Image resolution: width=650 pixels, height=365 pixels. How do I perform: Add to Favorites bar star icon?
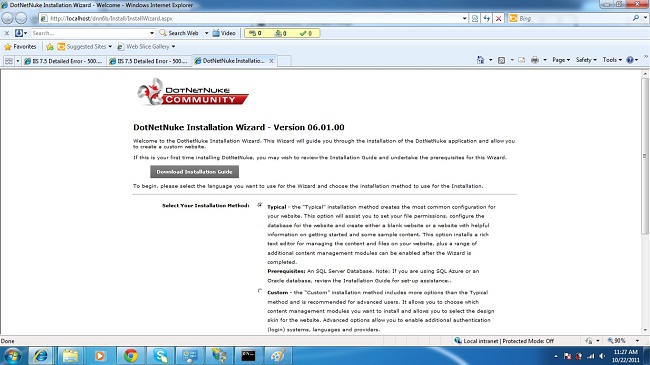[50, 47]
